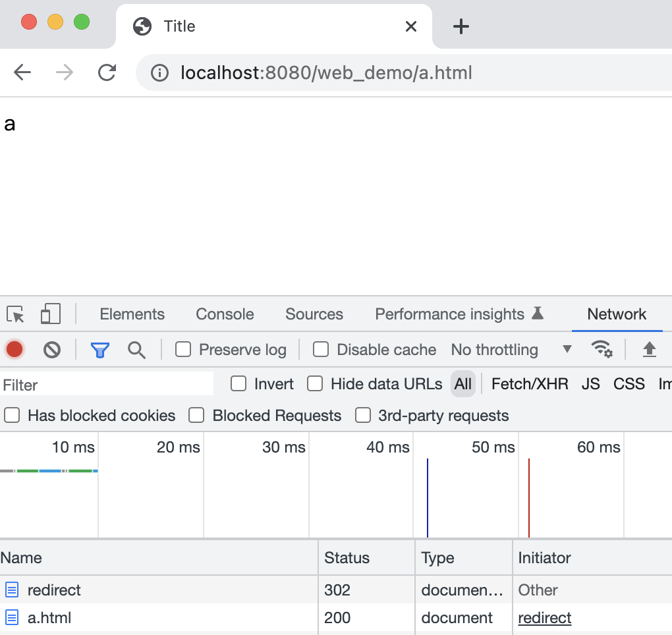The height and width of the screenshot is (635, 672).
Task: Switch to the Console tab
Action: point(225,314)
